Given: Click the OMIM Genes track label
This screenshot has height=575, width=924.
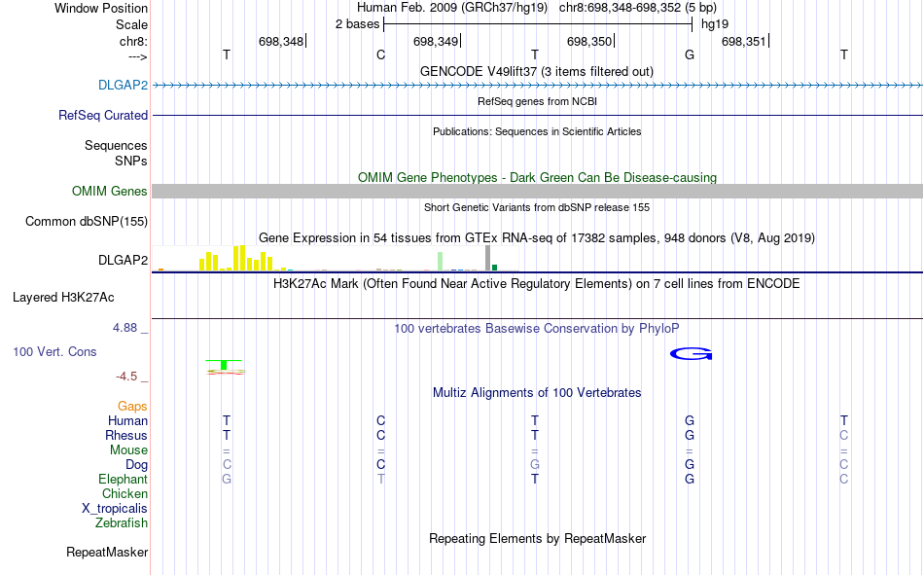Looking at the screenshot, I should click(109, 191).
